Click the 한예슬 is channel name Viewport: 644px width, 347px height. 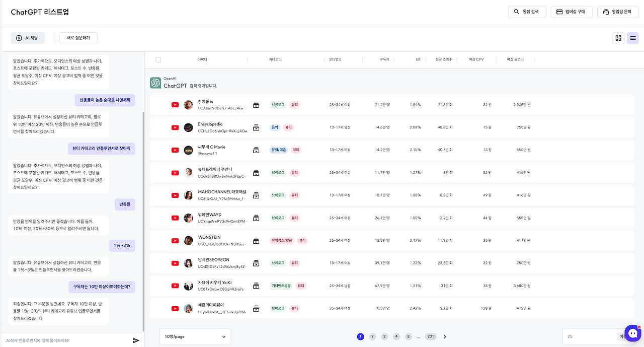[x=205, y=101]
